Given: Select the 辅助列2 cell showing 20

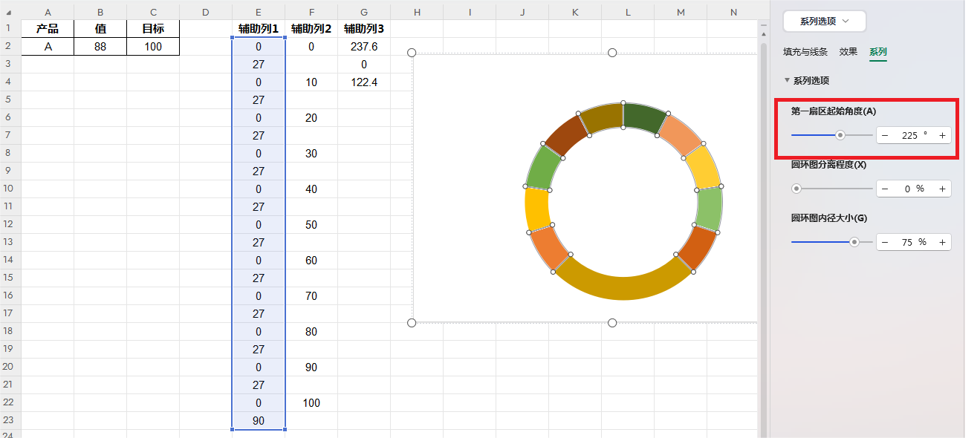Looking at the screenshot, I should [x=311, y=118].
